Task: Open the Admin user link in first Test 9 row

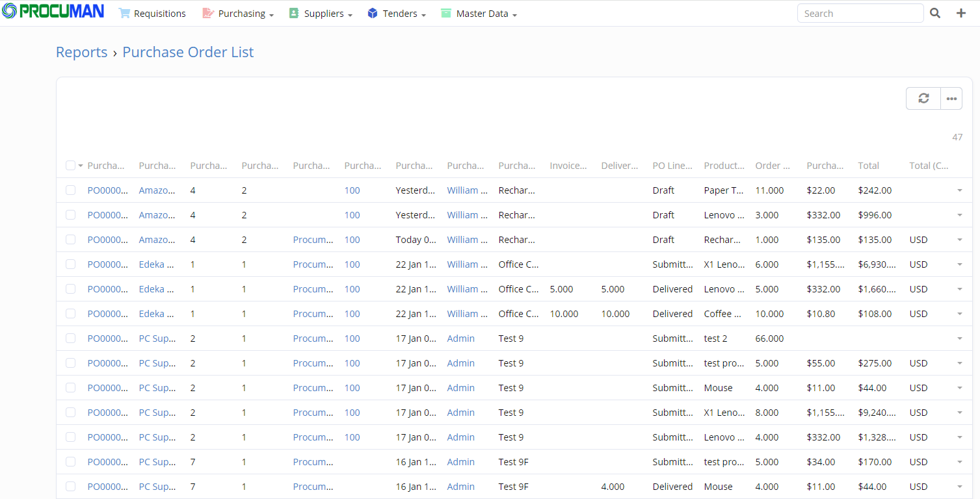Action: (460, 339)
